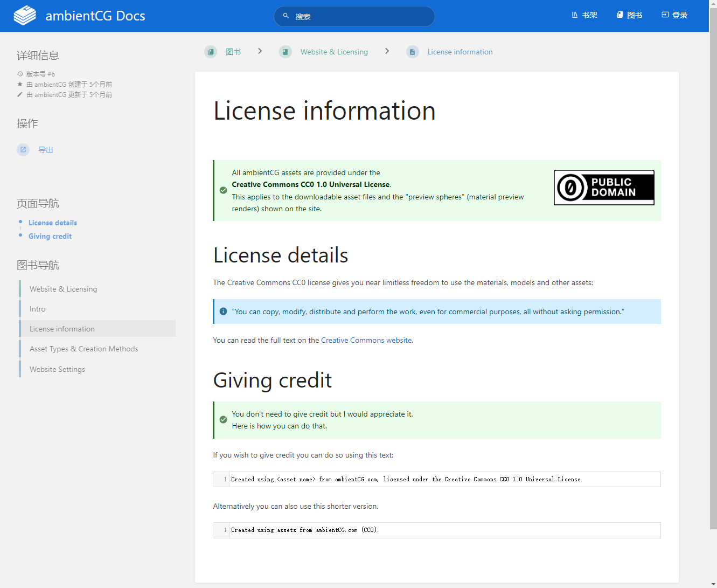Screen dimensions: 717x588
Task: Go to 图书 breadcrumb link
Action: [x=233, y=52]
